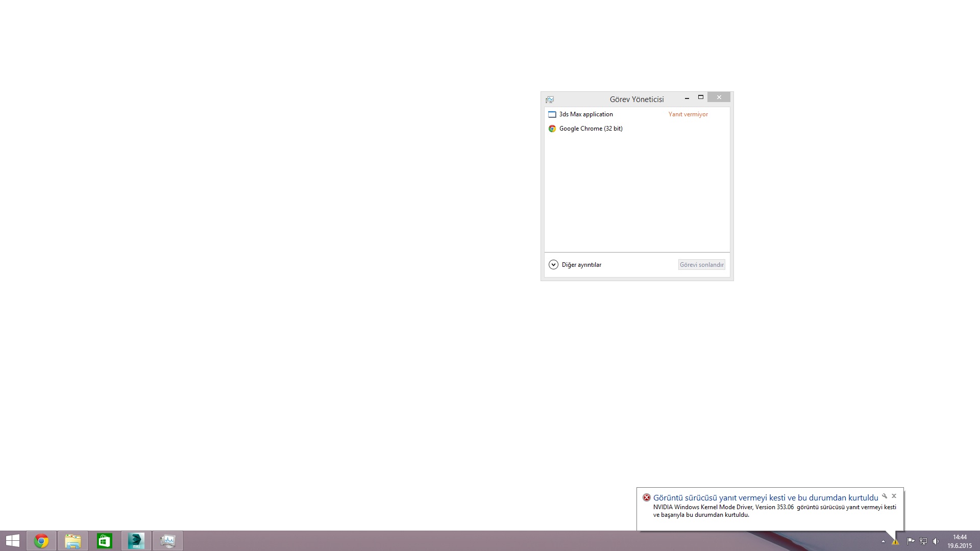
Task: Dismiss the NVIDIA driver notification balloon
Action: click(x=894, y=496)
